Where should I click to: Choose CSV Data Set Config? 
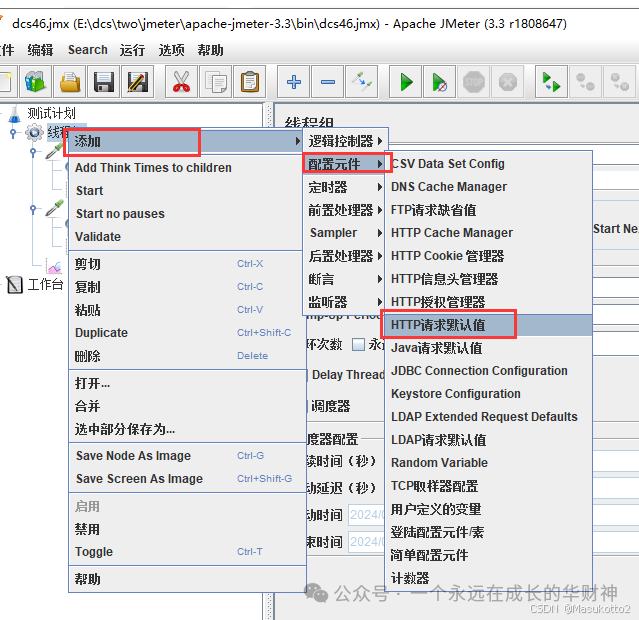(488, 164)
